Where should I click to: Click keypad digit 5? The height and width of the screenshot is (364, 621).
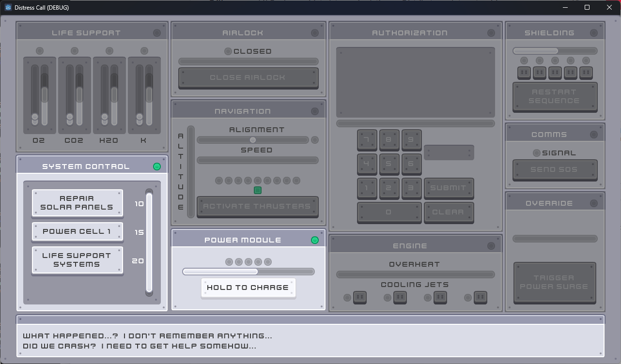(x=389, y=164)
